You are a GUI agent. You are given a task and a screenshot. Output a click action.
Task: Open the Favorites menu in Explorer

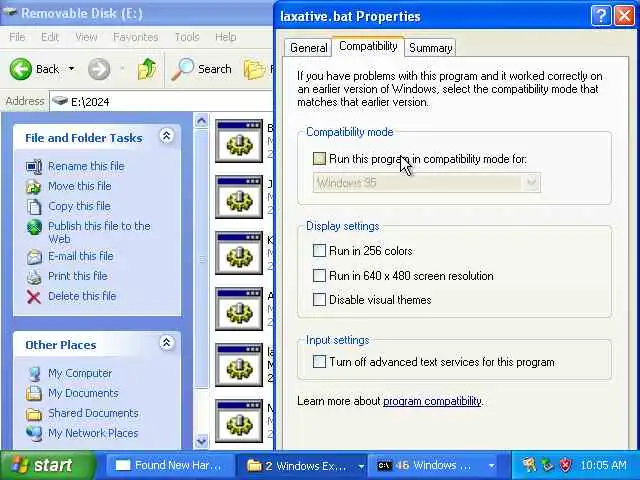136,37
